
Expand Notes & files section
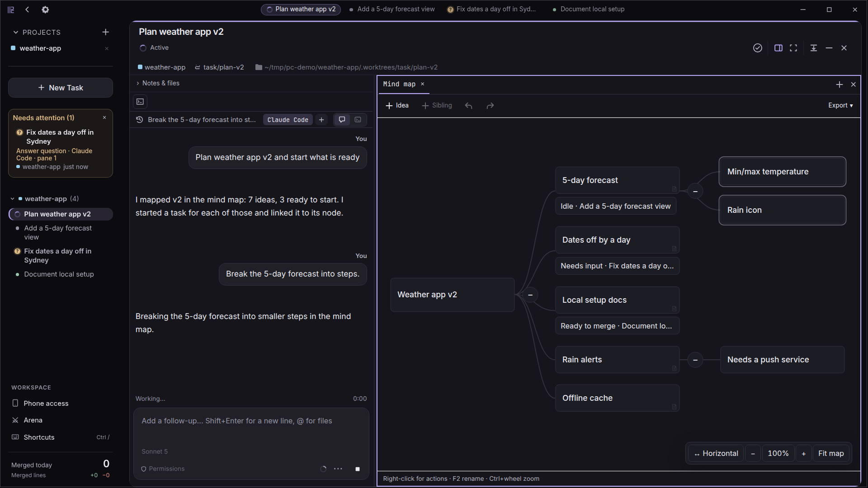(158, 83)
